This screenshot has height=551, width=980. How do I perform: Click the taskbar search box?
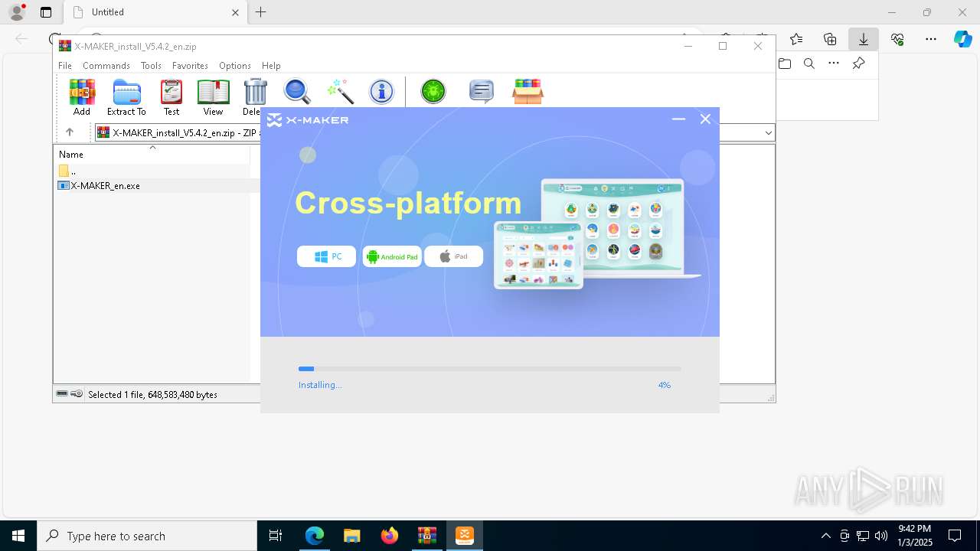[x=147, y=536]
